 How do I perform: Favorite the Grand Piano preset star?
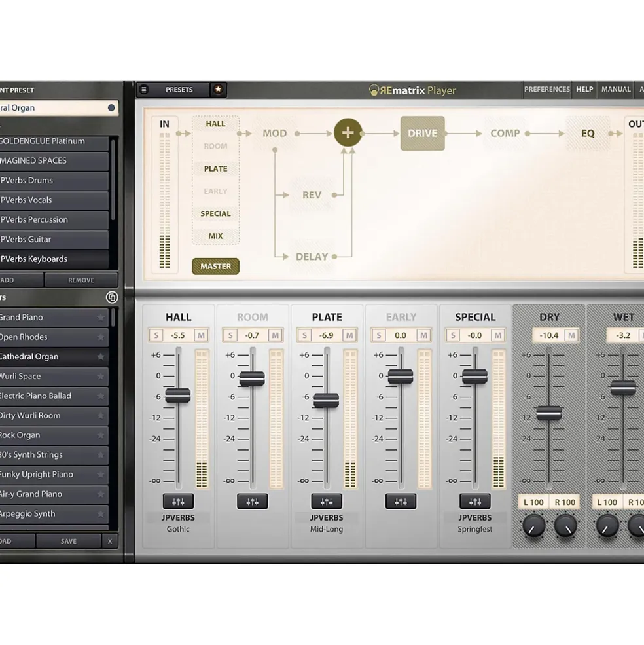tap(100, 317)
